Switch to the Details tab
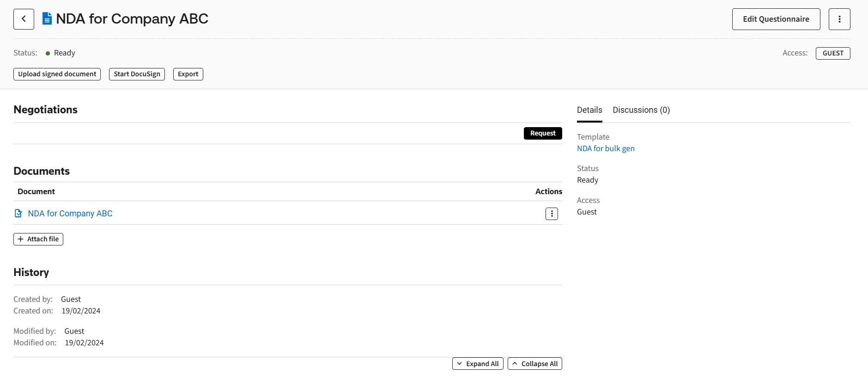This screenshot has height=380, width=868. tap(589, 110)
